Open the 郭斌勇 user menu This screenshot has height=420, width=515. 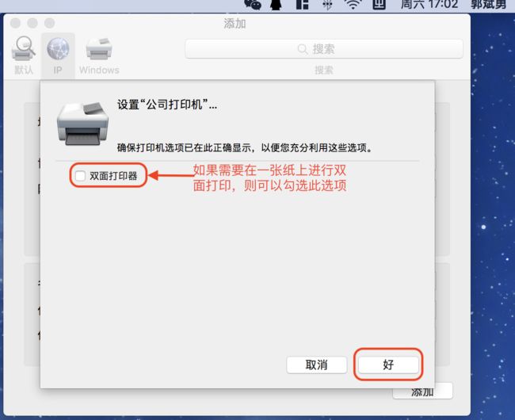pos(488,4)
